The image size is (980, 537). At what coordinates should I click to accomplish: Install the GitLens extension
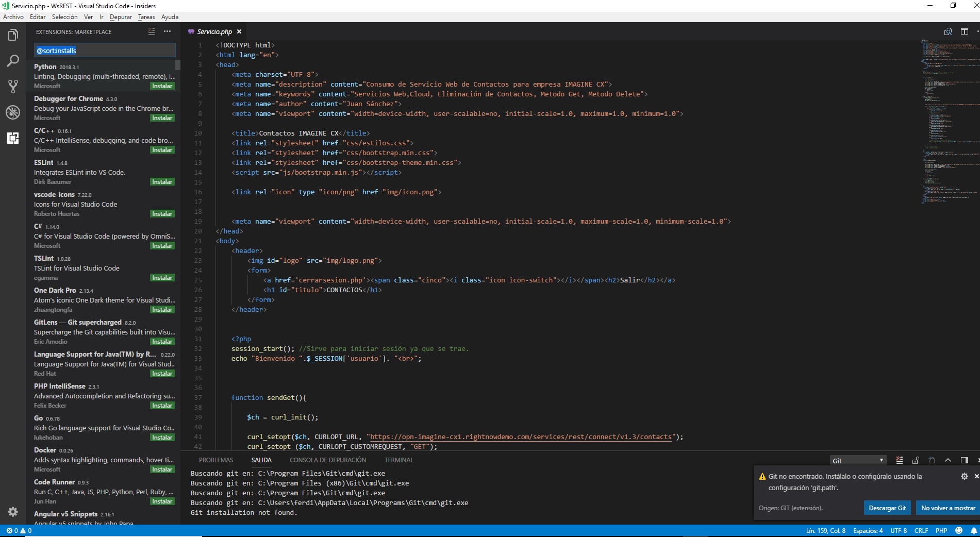pyautogui.click(x=162, y=342)
